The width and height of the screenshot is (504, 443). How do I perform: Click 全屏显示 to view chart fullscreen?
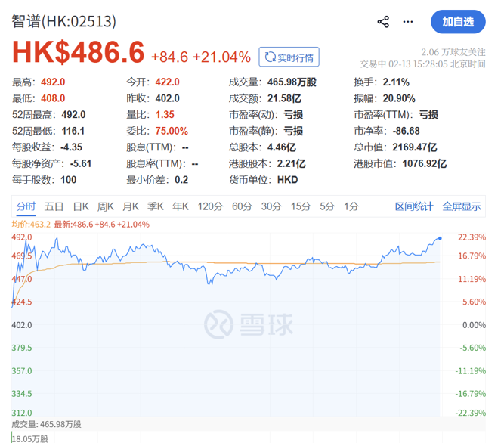[x=461, y=206]
